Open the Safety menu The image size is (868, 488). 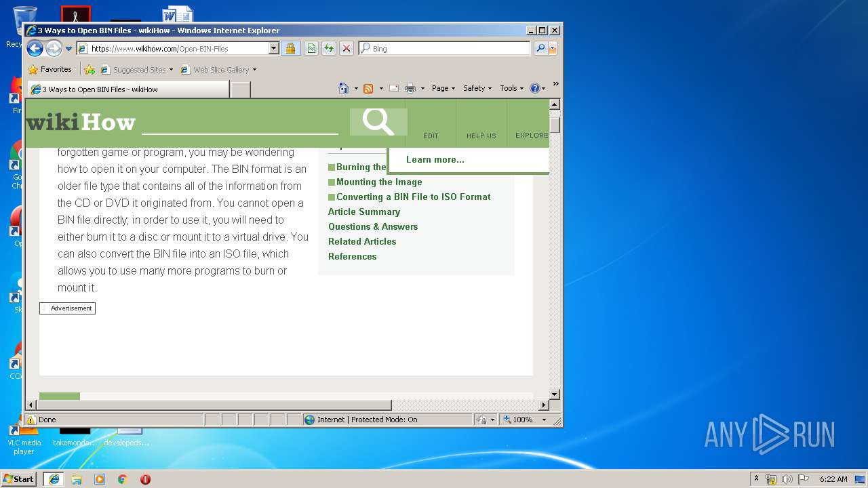coord(477,88)
